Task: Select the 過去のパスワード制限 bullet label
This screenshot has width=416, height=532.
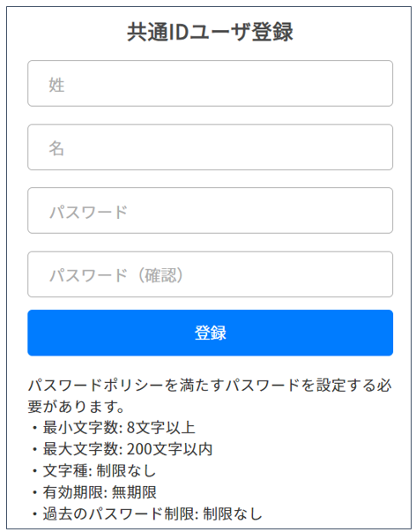Action: point(118,513)
